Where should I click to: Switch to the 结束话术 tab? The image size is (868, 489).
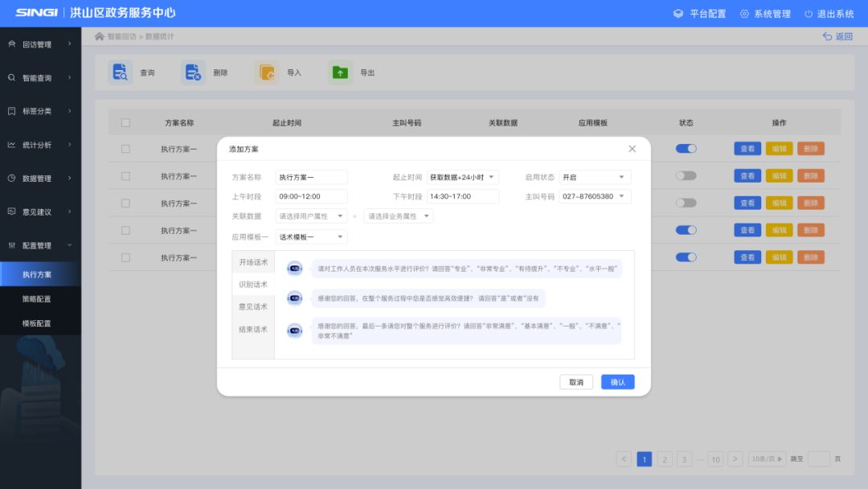[x=253, y=329]
